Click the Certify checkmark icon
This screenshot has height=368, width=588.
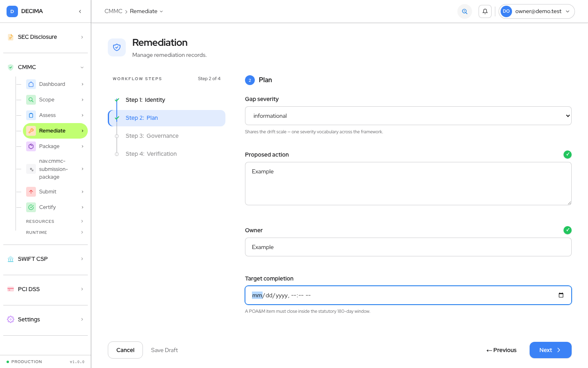coord(31,207)
